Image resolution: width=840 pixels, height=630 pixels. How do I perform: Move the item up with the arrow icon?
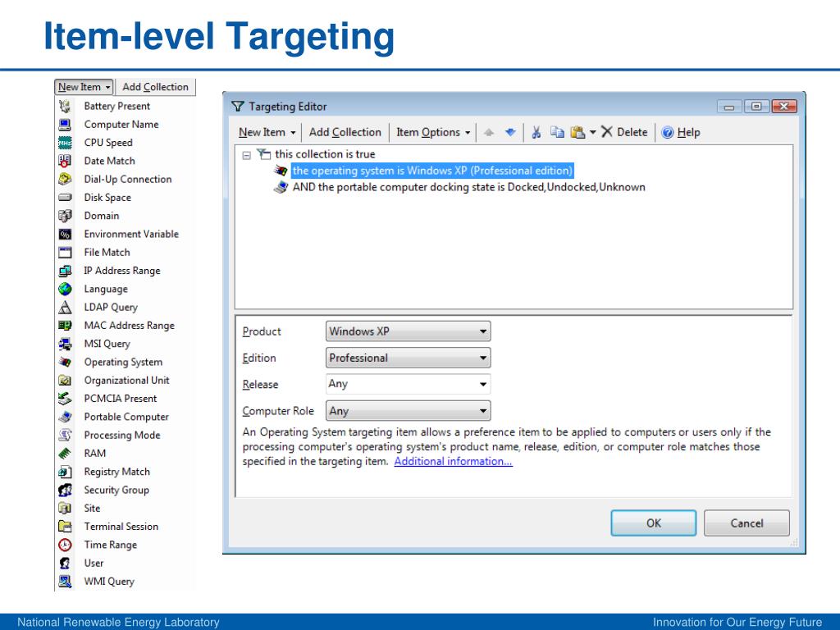489,132
